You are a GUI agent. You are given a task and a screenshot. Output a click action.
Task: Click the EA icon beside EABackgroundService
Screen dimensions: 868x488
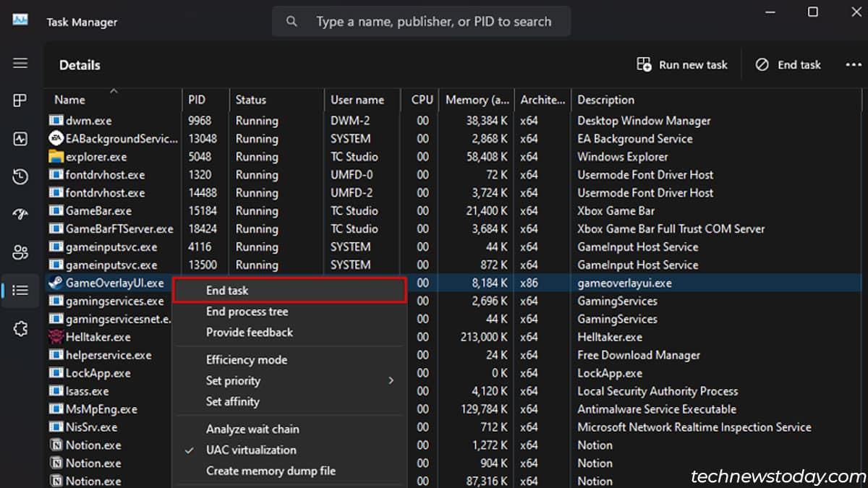click(56, 138)
